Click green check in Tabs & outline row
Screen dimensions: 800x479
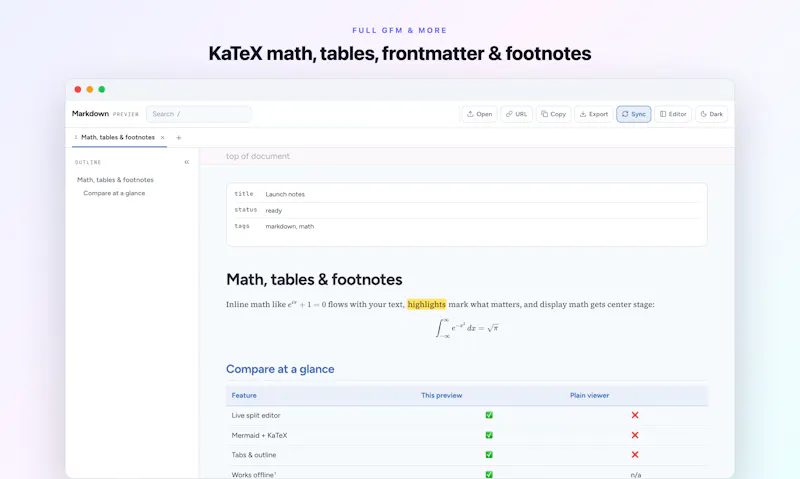click(489, 455)
